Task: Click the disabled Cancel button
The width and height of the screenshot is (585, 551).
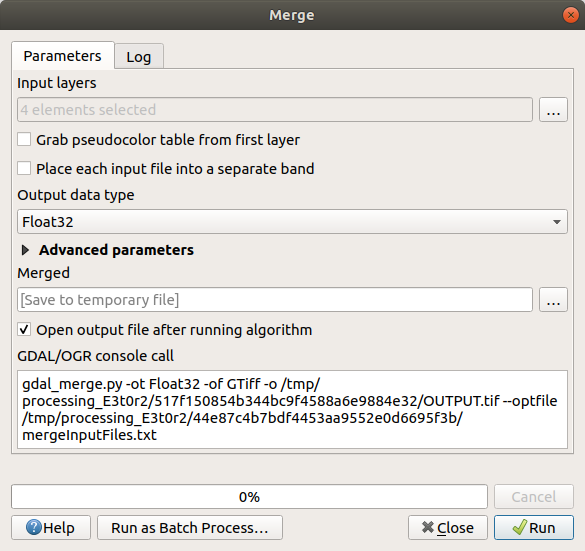Action: click(x=534, y=497)
